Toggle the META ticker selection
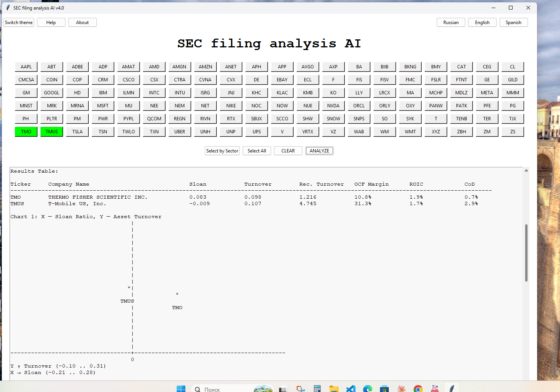 pos(487,93)
